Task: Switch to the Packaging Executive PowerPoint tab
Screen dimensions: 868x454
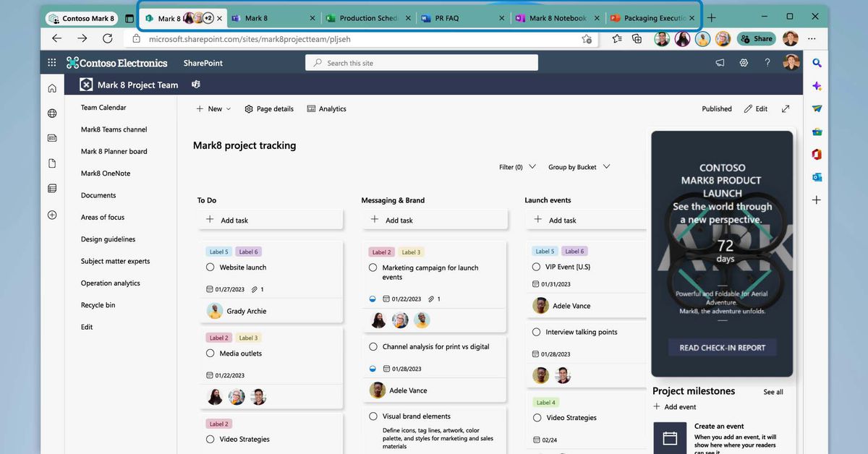Action: 651,18
